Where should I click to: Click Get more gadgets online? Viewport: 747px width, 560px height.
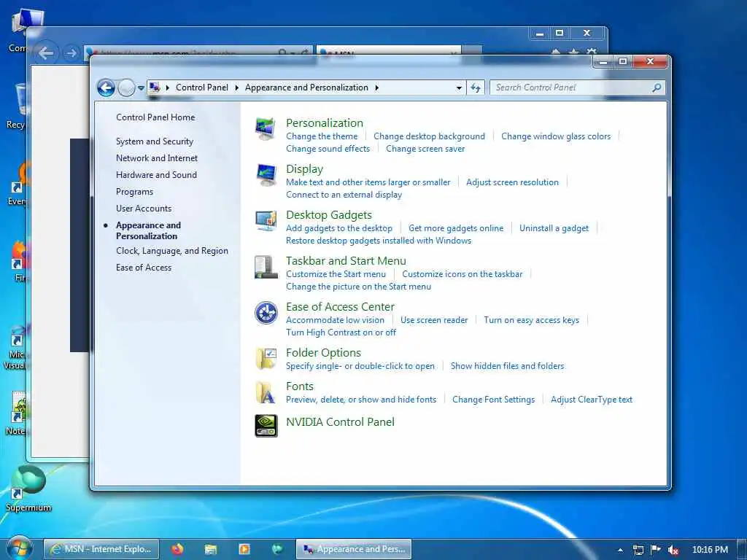pos(455,228)
